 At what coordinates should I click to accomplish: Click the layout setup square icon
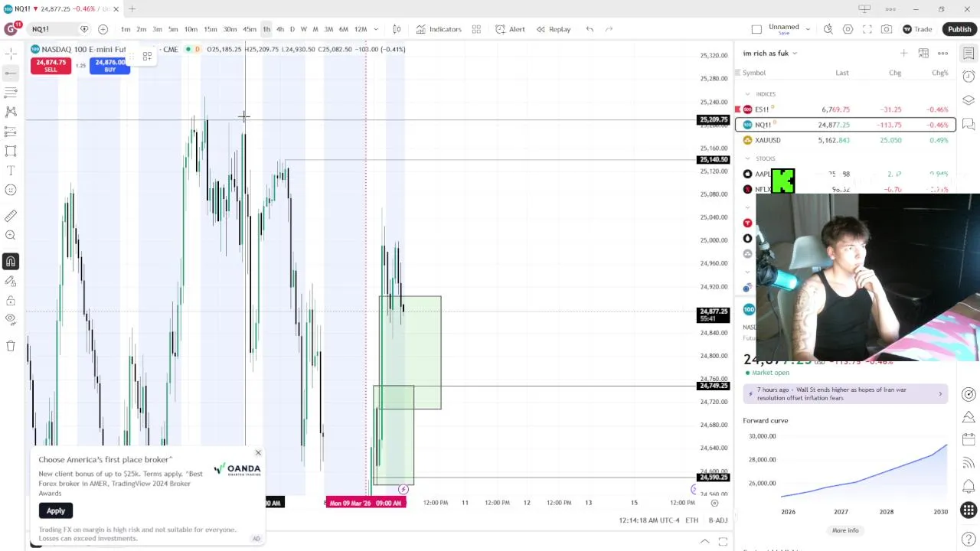(x=756, y=29)
